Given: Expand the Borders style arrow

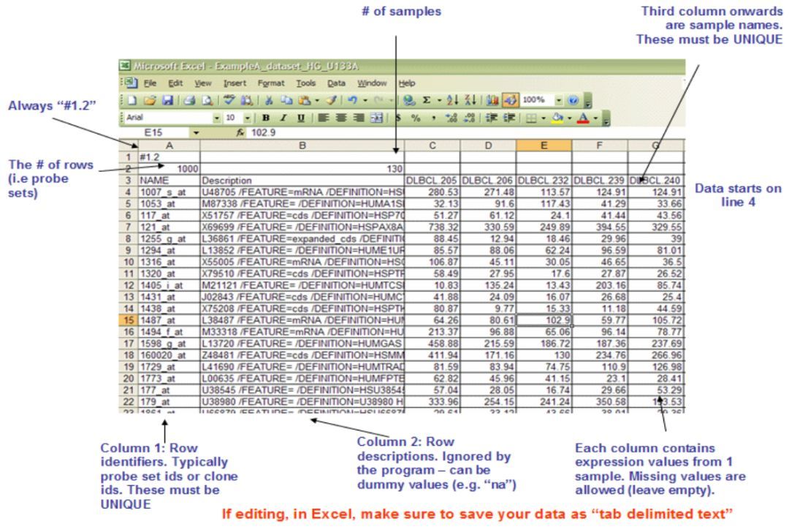Looking at the screenshot, I should click(x=544, y=118).
